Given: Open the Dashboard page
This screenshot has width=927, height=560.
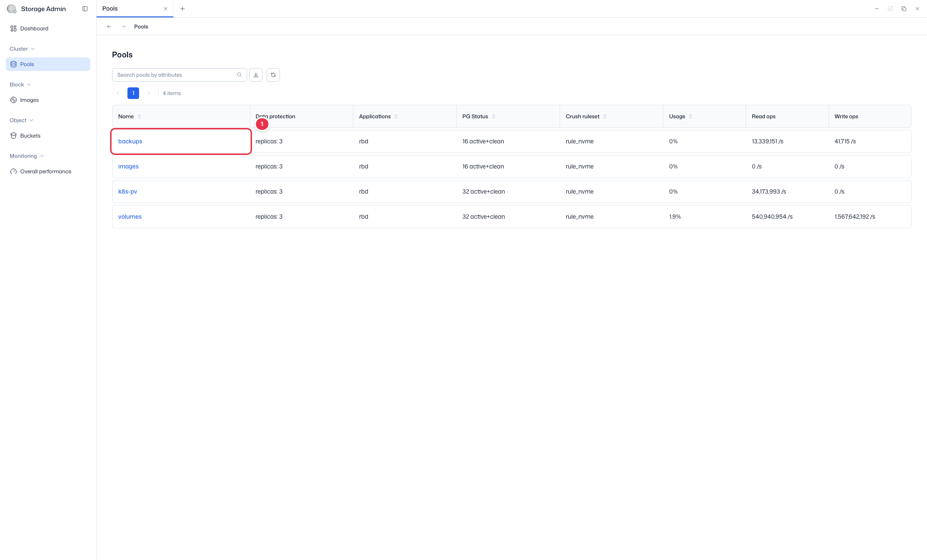Looking at the screenshot, I should tap(48, 28).
